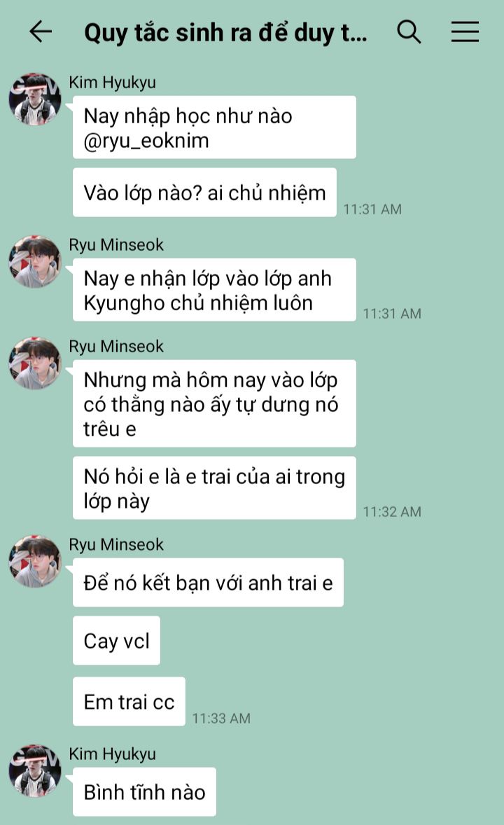Open the chat title 'Quy tắc sinh ra để duy t...'
The image size is (504, 825).
225,33
